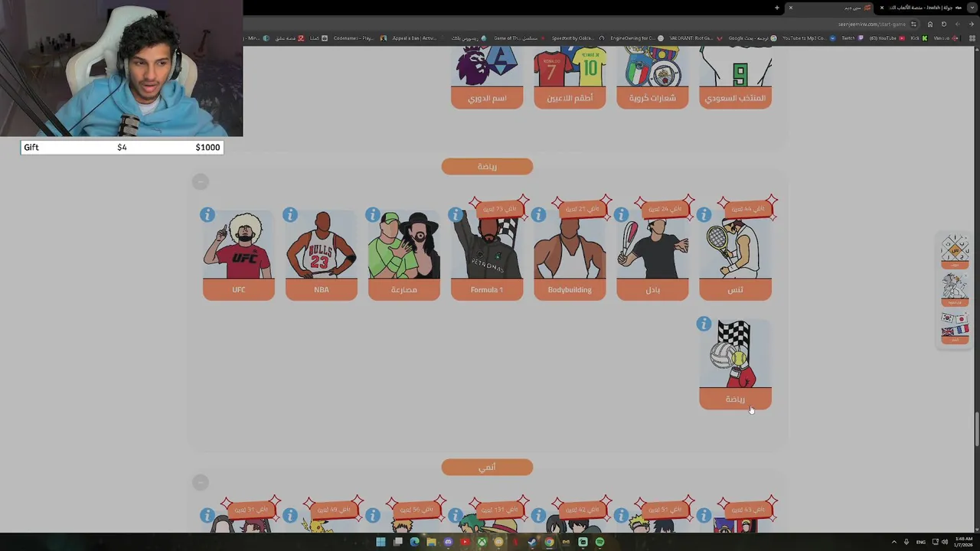Switch to the Jawlah browser tab

point(923,8)
